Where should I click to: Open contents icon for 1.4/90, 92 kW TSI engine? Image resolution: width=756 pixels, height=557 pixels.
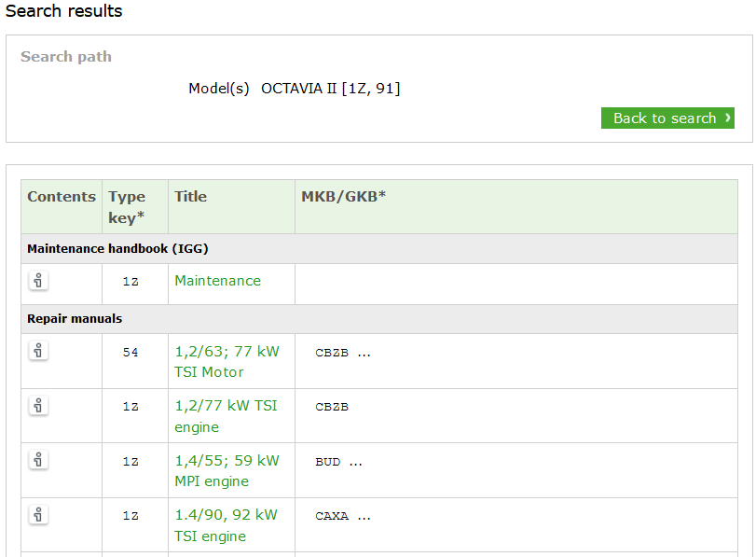click(38, 514)
